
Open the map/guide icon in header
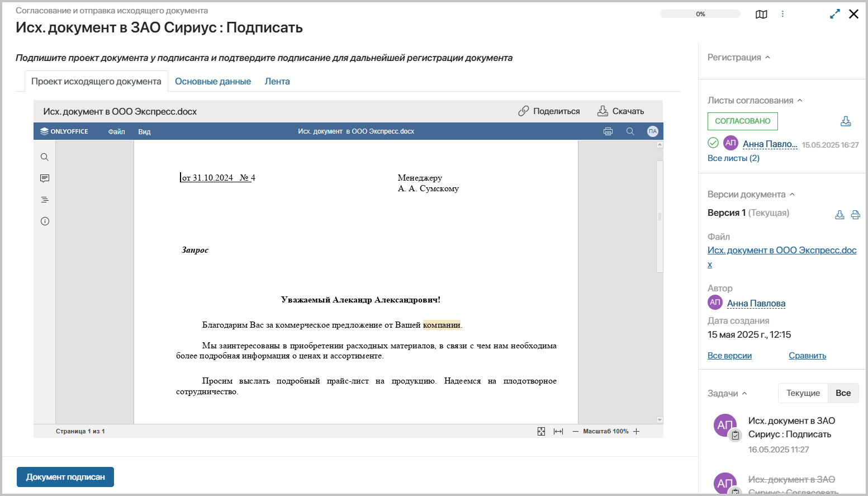click(x=761, y=15)
